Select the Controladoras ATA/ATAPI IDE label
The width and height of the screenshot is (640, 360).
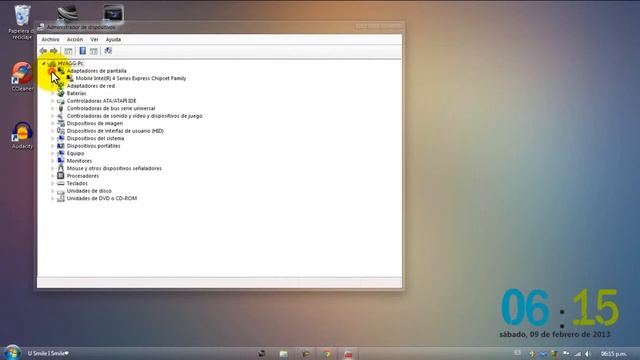tap(101, 101)
